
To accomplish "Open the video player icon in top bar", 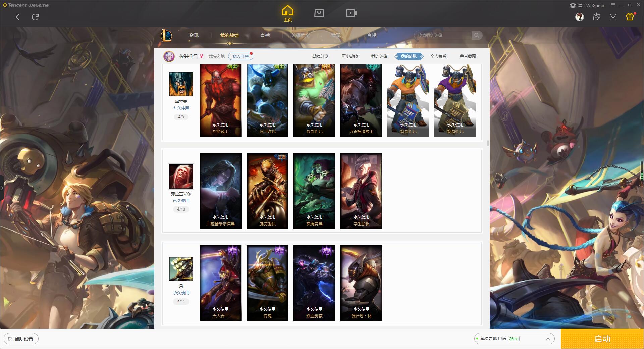I will pos(351,13).
